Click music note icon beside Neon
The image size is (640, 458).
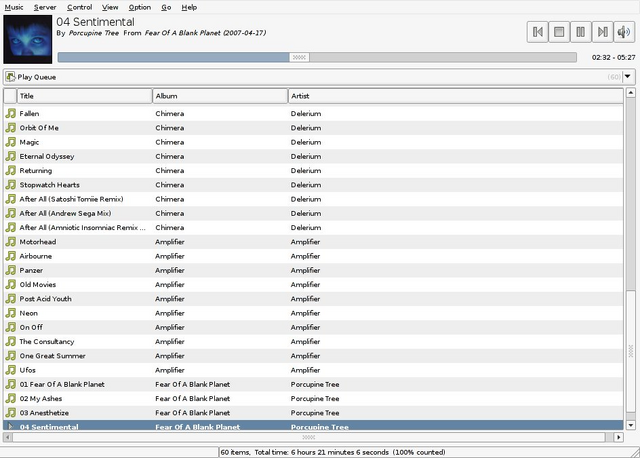pyautogui.click(x=11, y=313)
